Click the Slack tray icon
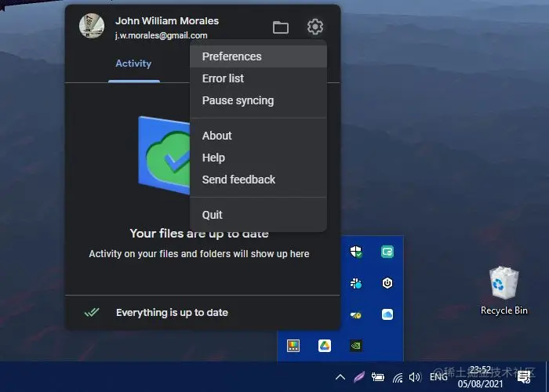 coord(356,283)
